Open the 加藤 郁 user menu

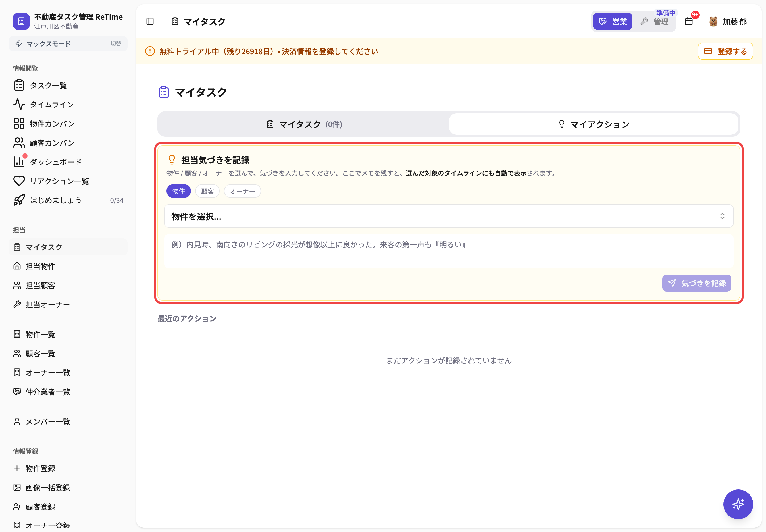(x=728, y=21)
